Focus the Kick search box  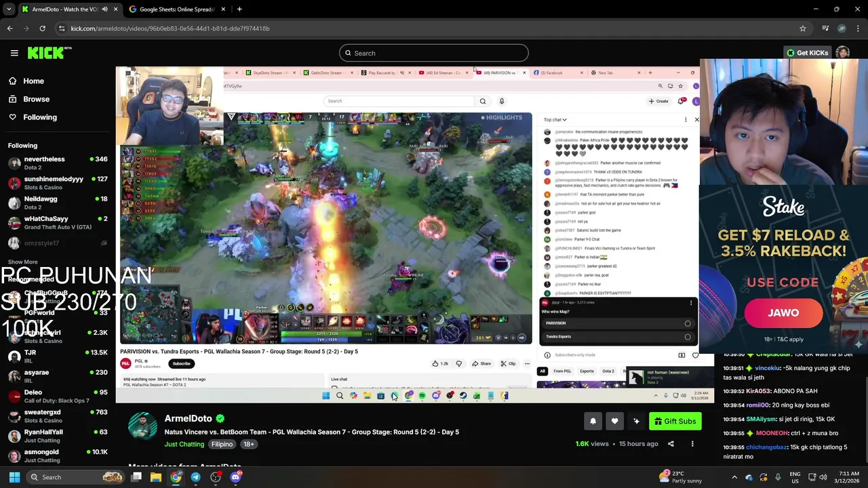click(434, 53)
